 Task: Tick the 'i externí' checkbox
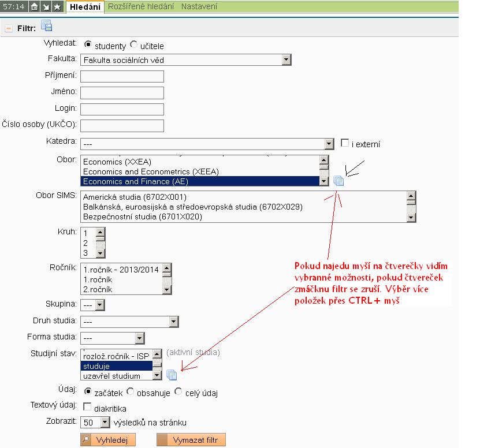pos(345,143)
